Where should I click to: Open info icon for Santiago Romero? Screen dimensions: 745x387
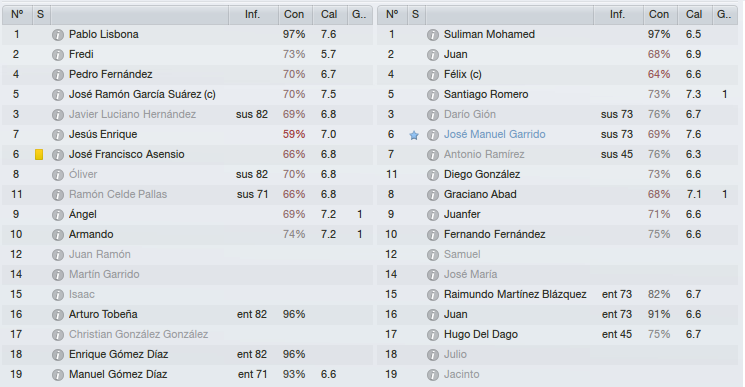click(432, 95)
